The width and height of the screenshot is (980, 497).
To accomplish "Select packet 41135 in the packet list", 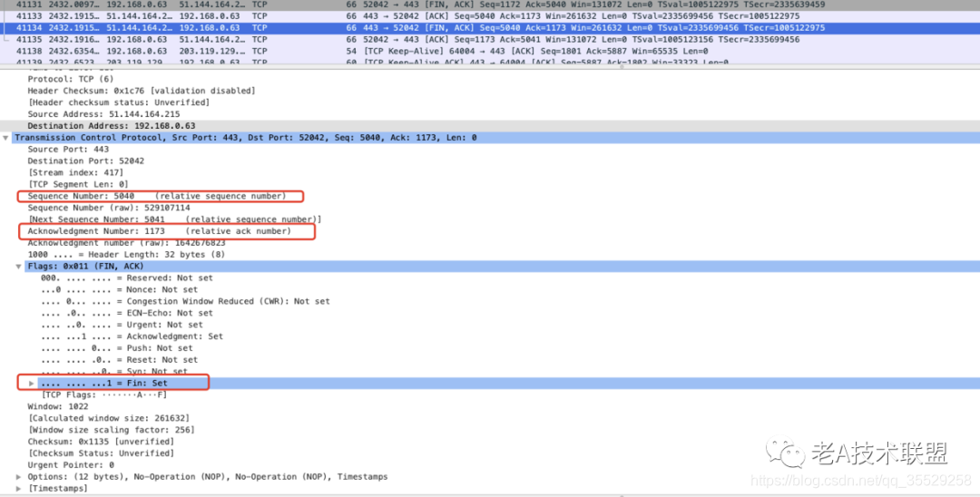I will (490, 39).
